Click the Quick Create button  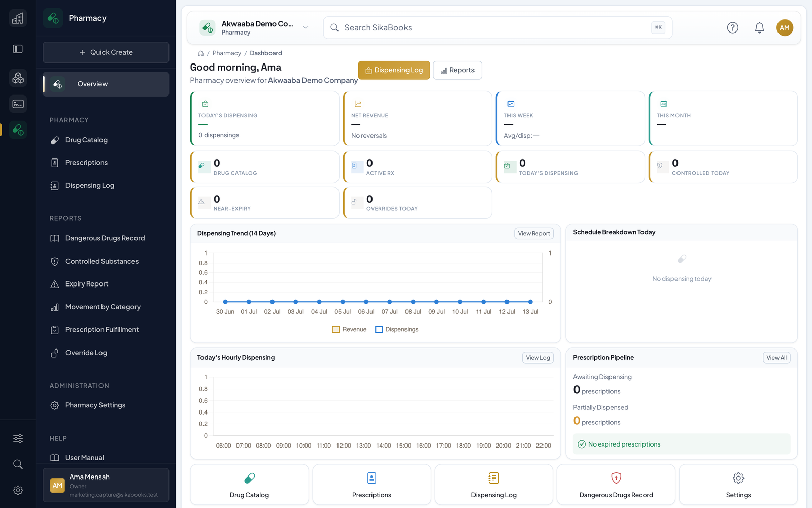click(106, 52)
